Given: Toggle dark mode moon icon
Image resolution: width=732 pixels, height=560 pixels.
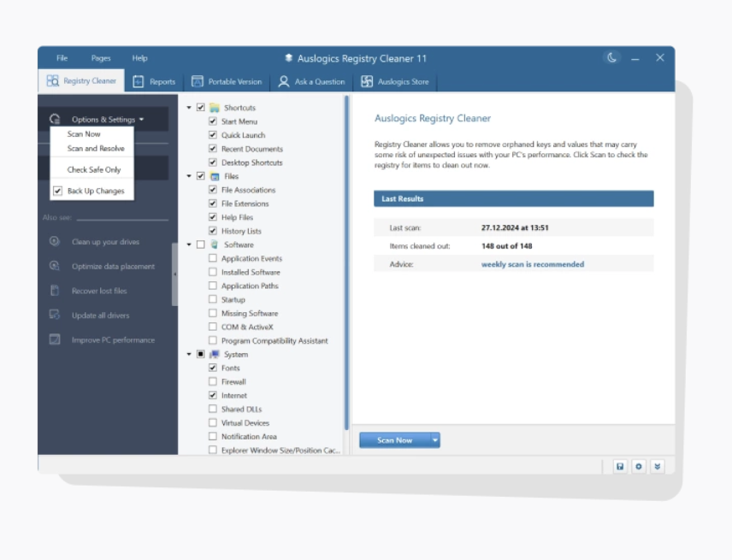Looking at the screenshot, I should click(x=611, y=58).
